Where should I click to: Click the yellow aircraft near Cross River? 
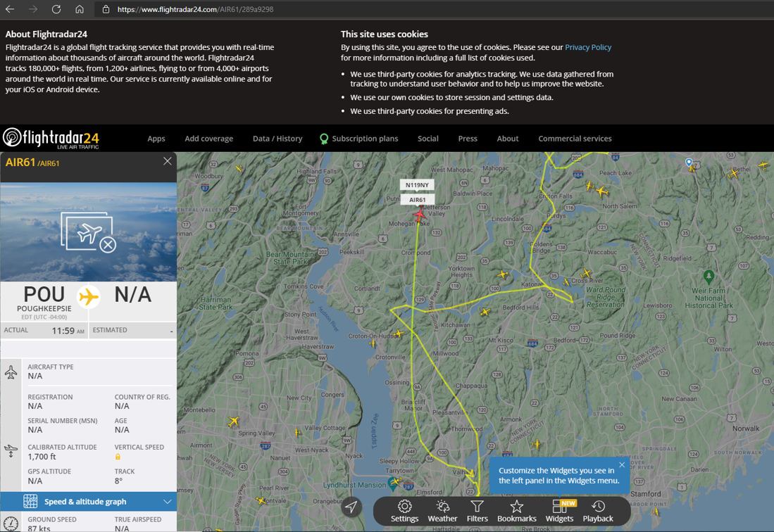pyautogui.click(x=586, y=272)
